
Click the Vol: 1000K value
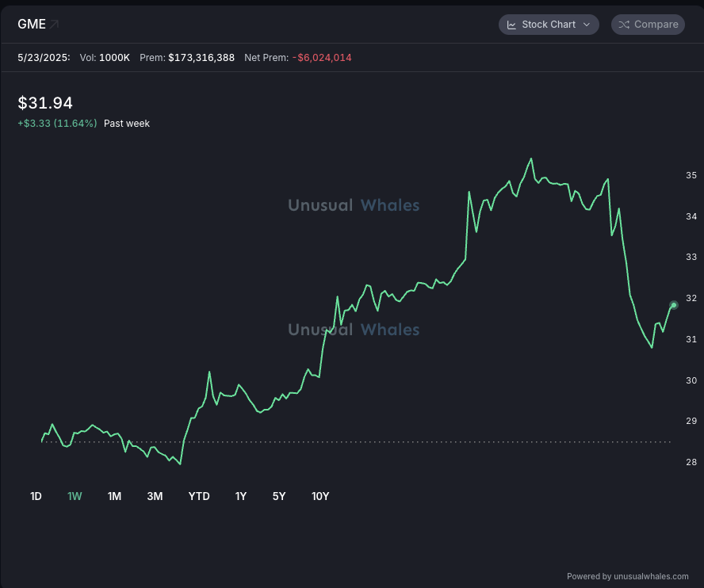click(x=105, y=58)
